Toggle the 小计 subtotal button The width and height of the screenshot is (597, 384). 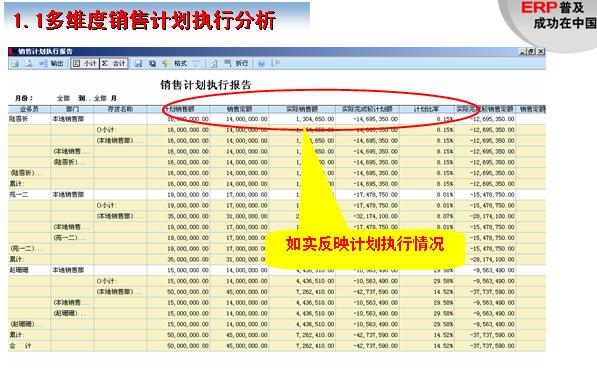coord(85,64)
